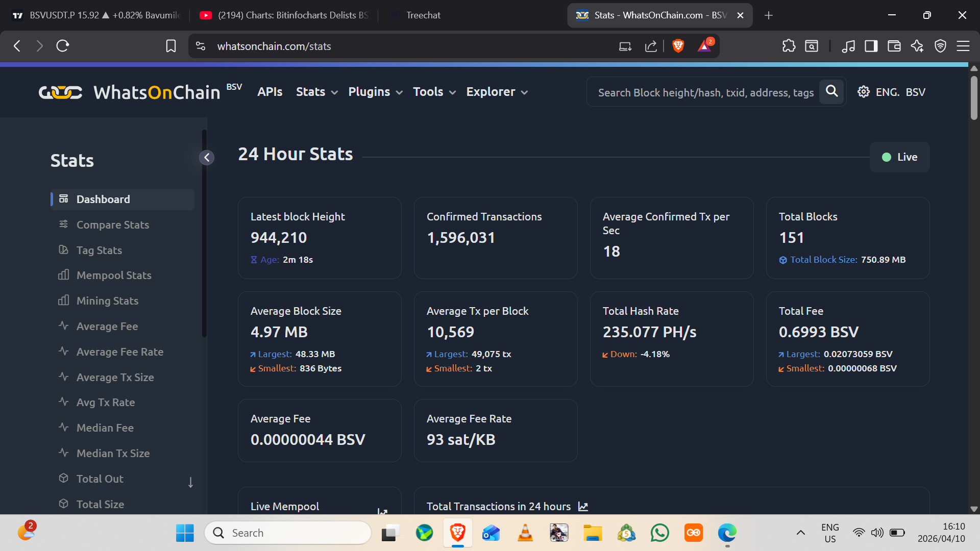
Task: Expand the Stats dropdown menu
Action: tap(316, 92)
